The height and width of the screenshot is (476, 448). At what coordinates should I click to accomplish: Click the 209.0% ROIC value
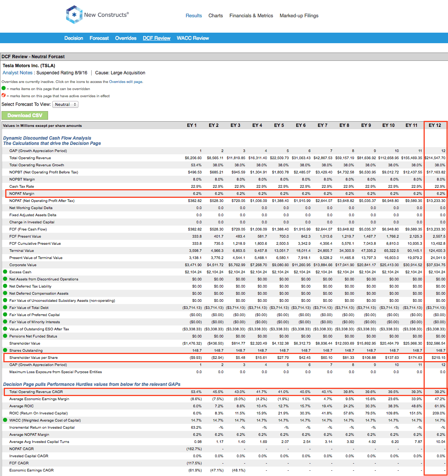pos(439,413)
